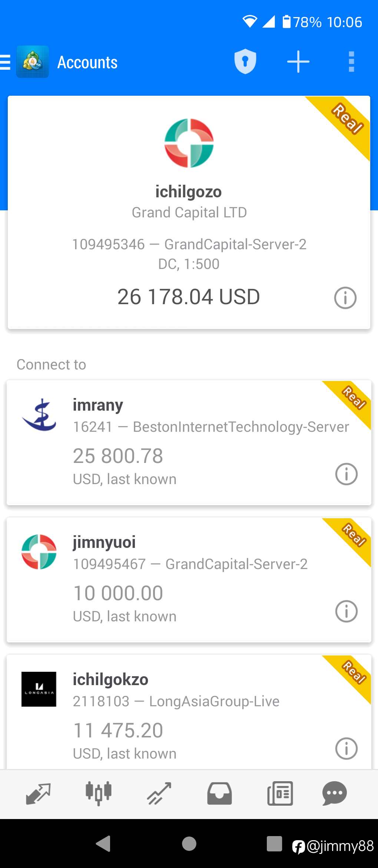Tap the shield security icon
The image size is (378, 868).
pos(245,62)
